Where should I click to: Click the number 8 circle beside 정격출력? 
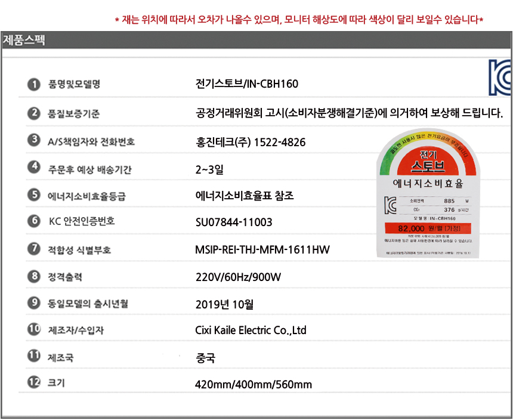tap(34, 276)
